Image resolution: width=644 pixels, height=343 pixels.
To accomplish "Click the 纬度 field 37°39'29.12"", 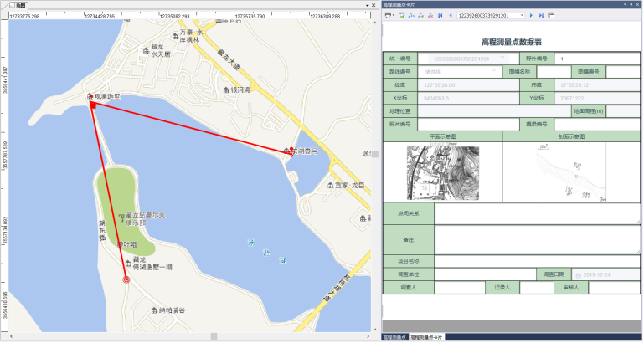I will 597,85.
